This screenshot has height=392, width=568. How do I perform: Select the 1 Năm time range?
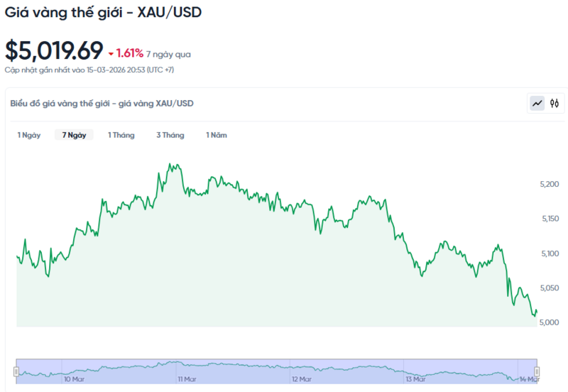217,135
